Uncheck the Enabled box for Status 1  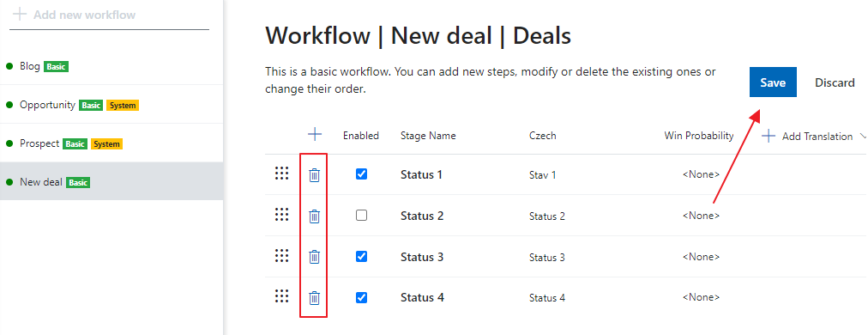click(x=361, y=174)
